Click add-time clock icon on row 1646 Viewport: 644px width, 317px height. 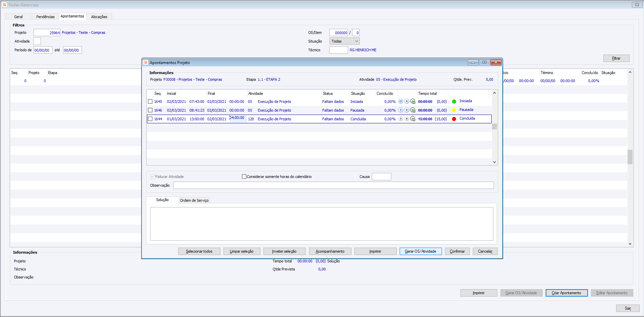click(x=413, y=110)
